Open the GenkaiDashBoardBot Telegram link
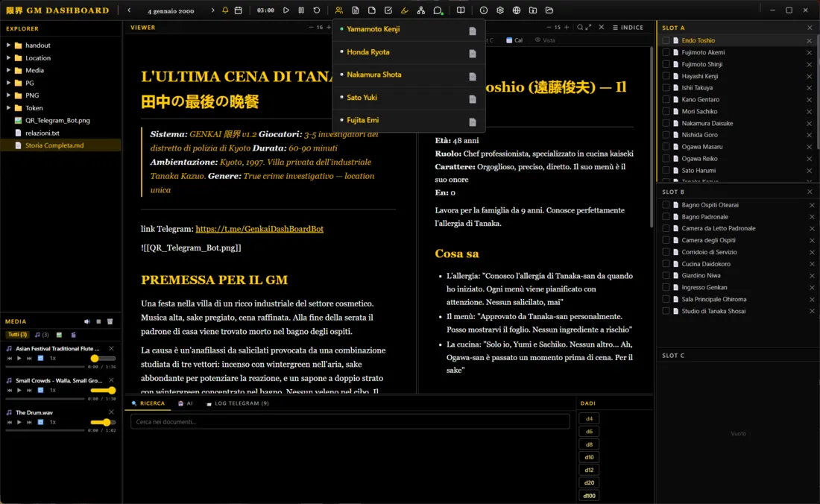820x504 pixels. (259, 229)
